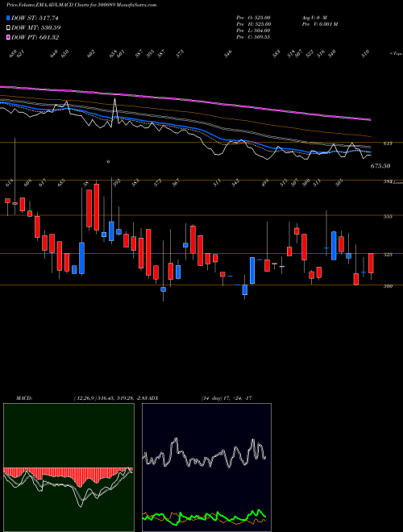Click the 'Pre H: 525.00' high value

point(253,24)
